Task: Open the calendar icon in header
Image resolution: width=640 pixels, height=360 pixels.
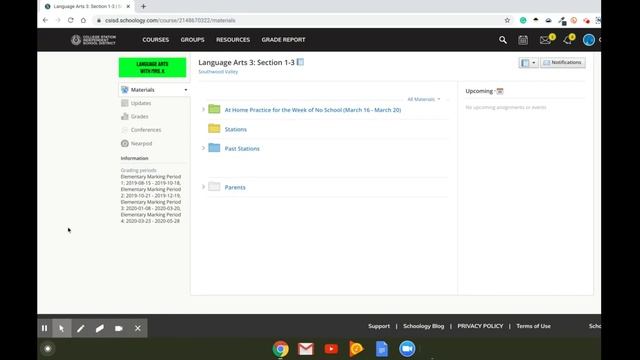Action: (x=523, y=40)
